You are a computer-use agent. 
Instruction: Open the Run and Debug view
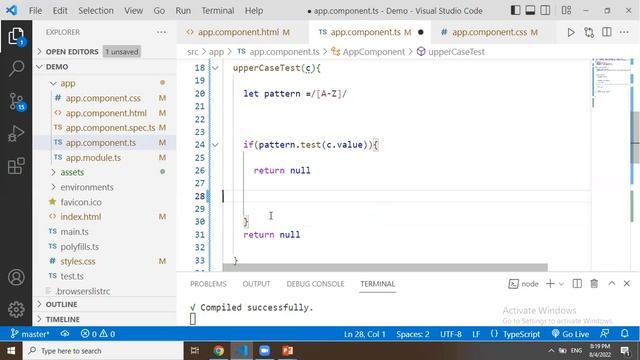16,133
